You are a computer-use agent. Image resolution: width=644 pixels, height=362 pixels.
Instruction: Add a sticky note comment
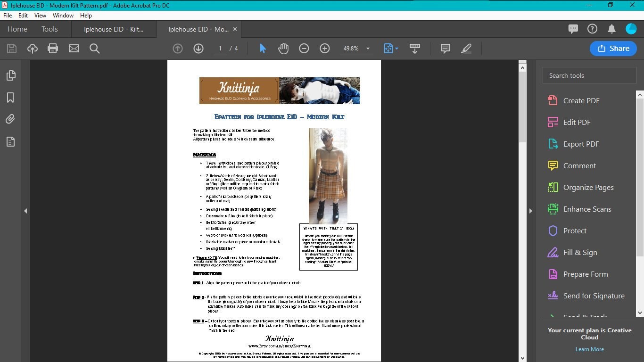(446, 49)
